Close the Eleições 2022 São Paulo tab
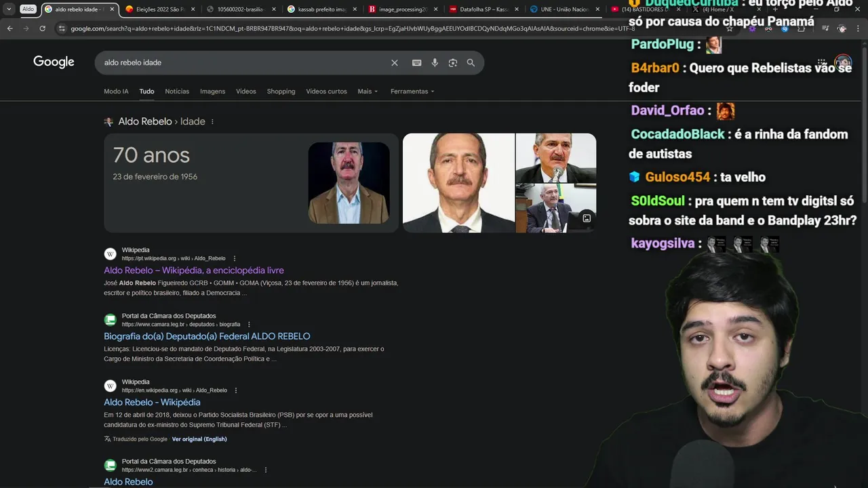868x488 pixels. point(193,9)
